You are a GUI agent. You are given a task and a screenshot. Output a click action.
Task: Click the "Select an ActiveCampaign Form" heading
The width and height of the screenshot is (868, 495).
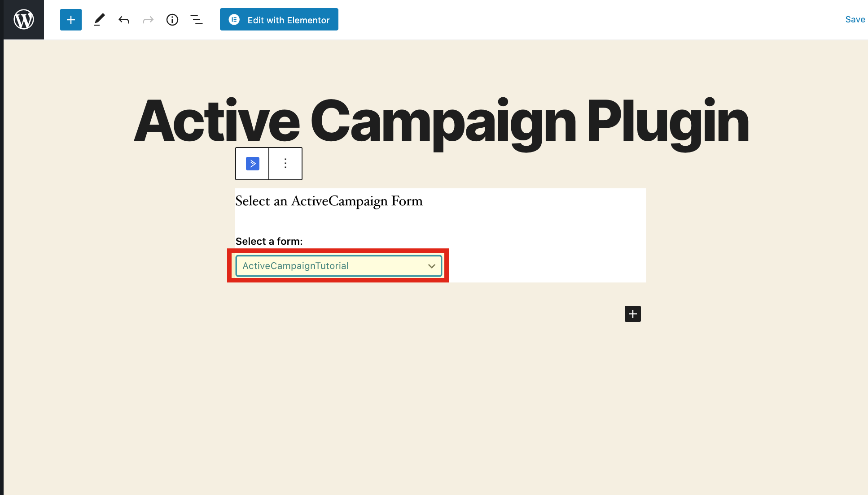pyautogui.click(x=329, y=201)
